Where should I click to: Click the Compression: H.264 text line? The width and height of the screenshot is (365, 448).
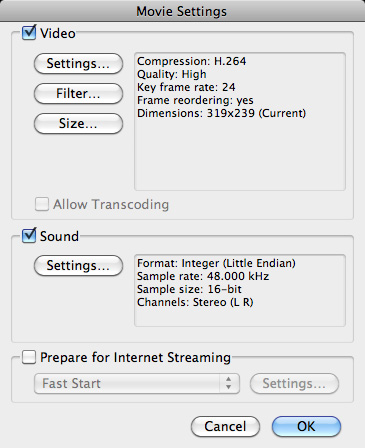pos(192,61)
